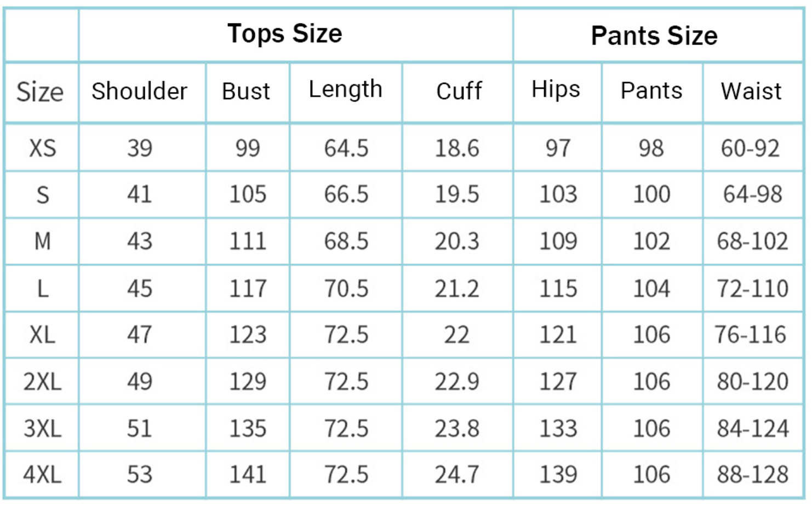Select the Hips column header
This screenshot has width=812, height=505.
tap(556, 90)
